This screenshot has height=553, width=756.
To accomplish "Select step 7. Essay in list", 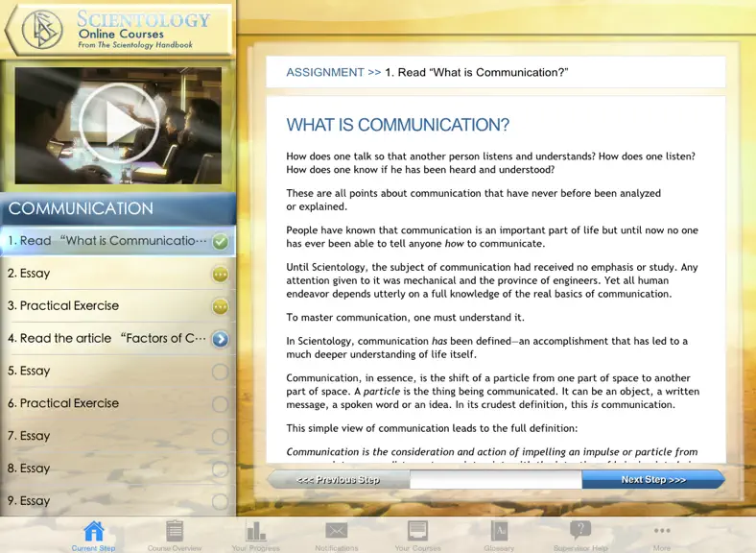I will click(118, 436).
